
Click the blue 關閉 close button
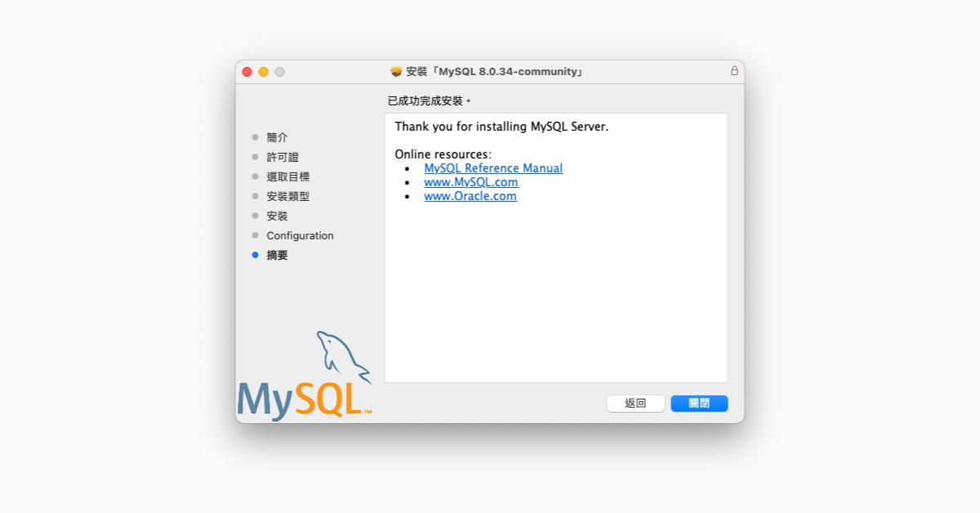coord(699,404)
